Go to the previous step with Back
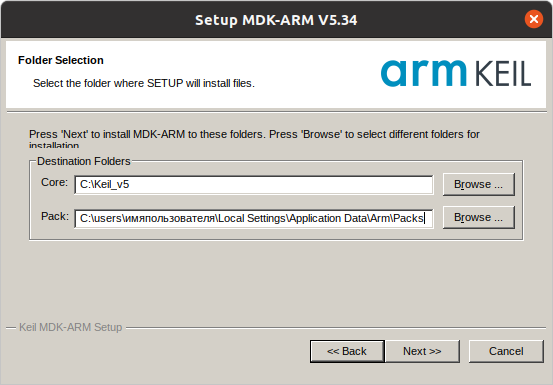 [347, 351]
